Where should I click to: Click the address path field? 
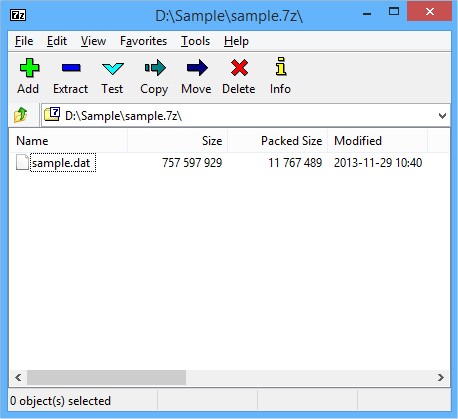pos(245,116)
